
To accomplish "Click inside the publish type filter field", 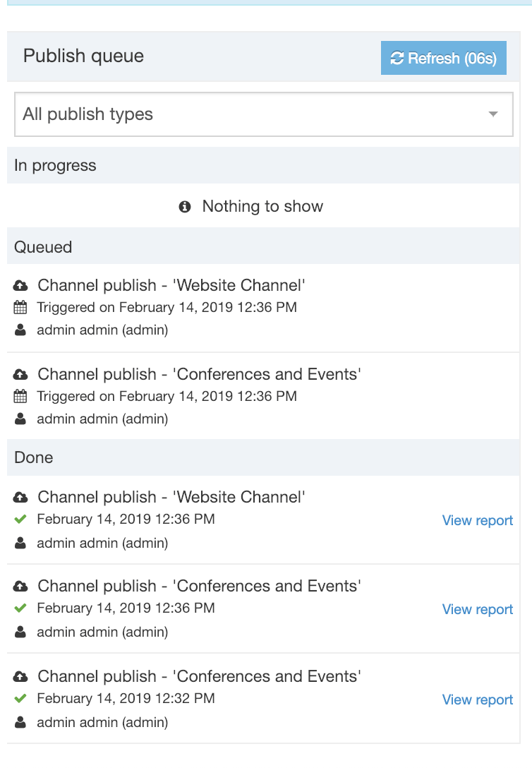I will click(x=212, y=114).
